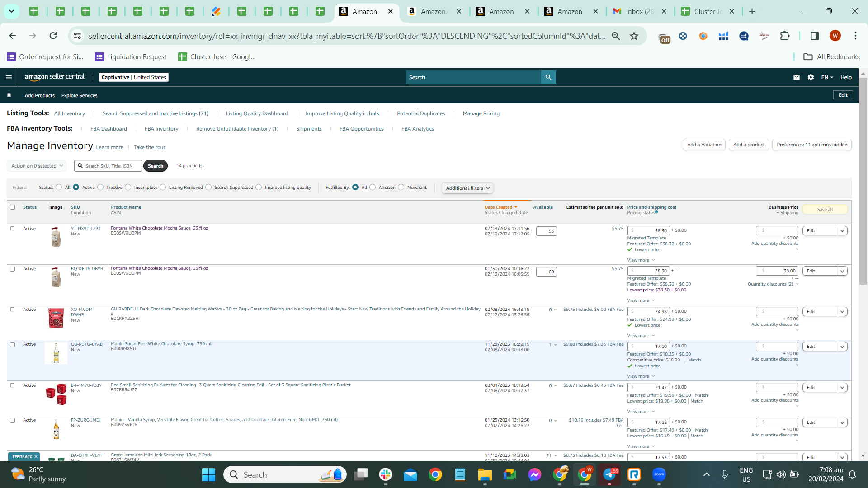Open File Explorer from the taskbar
This screenshot has height=488, width=868.
(x=485, y=475)
